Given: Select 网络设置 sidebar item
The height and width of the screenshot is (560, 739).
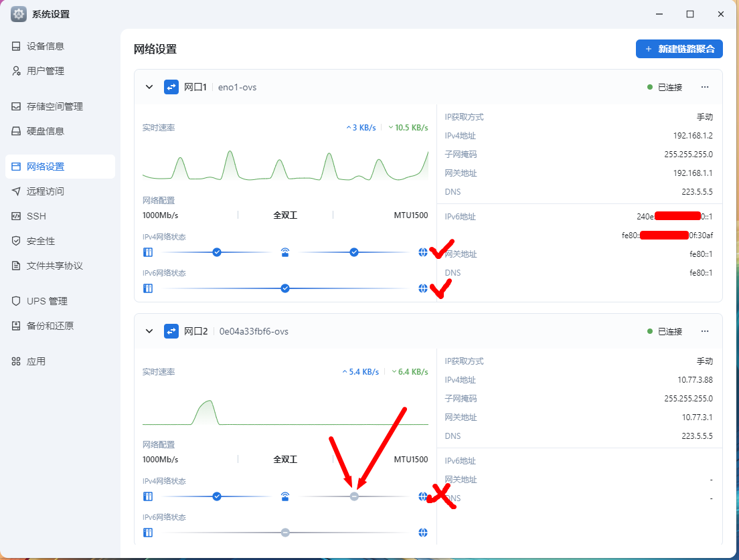Looking at the screenshot, I should coord(60,167).
